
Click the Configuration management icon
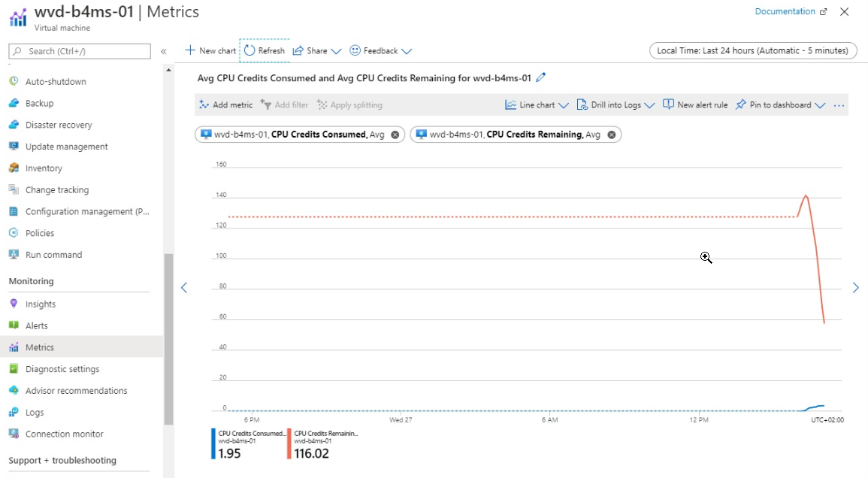point(14,210)
